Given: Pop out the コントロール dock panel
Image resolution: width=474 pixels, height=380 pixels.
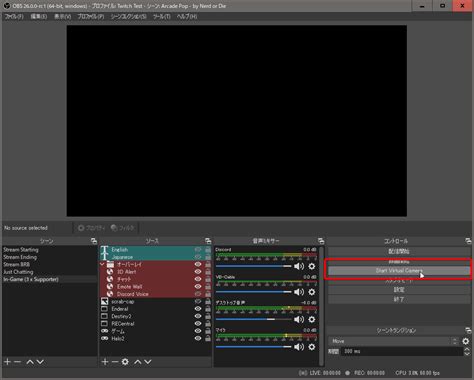Looking at the screenshot, I should click(468, 241).
